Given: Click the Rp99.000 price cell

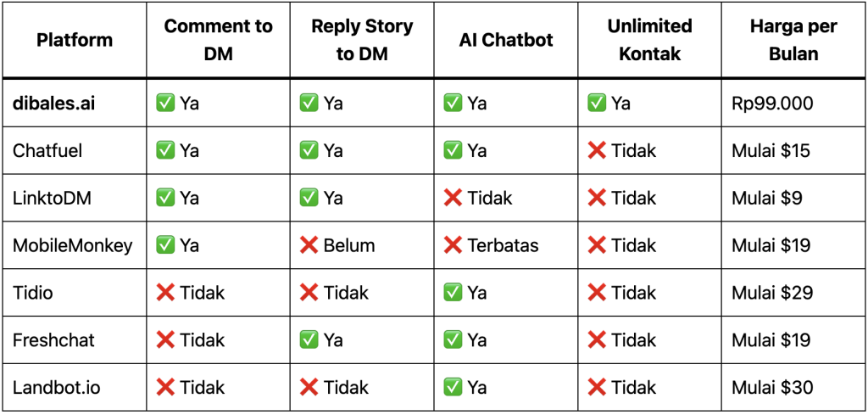Looking at the screenshot, I should [771, 104].
